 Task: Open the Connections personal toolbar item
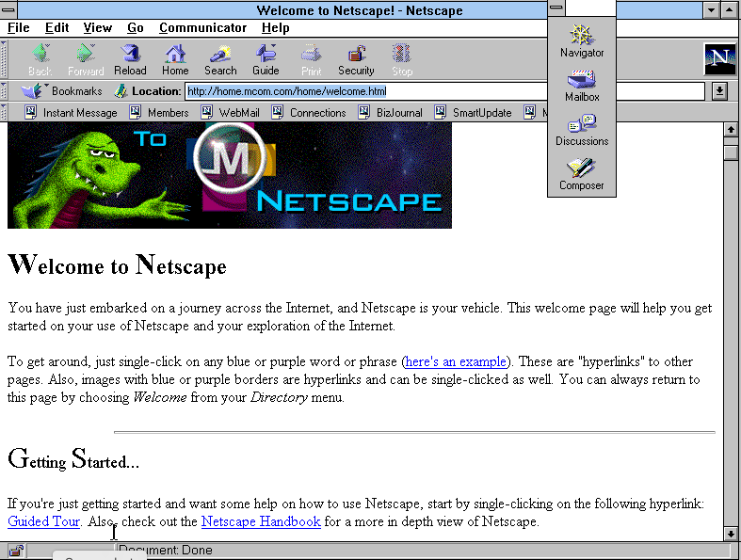[309, 113]
